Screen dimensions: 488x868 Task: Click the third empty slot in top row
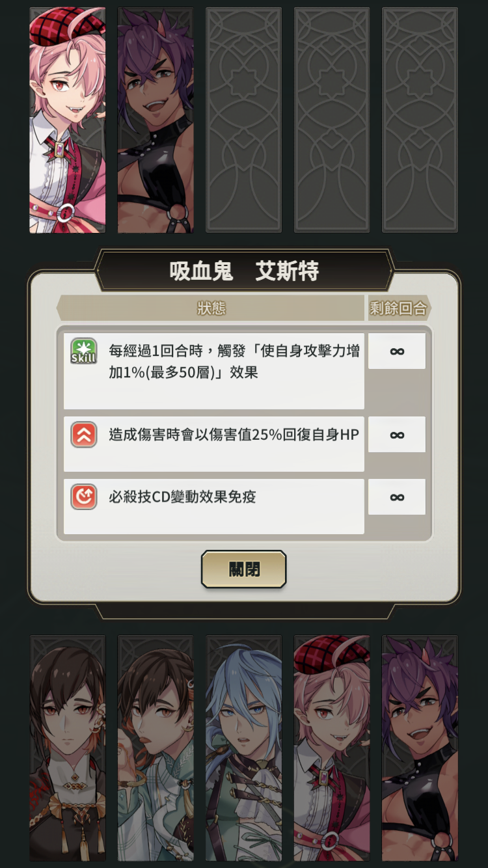coord(244,120)
